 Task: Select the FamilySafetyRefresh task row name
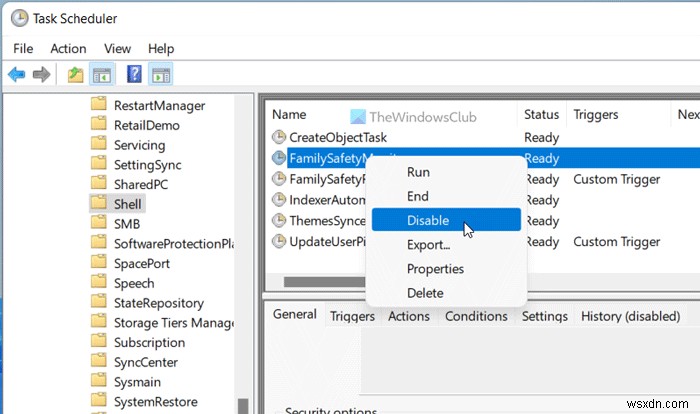click(327, 179)
